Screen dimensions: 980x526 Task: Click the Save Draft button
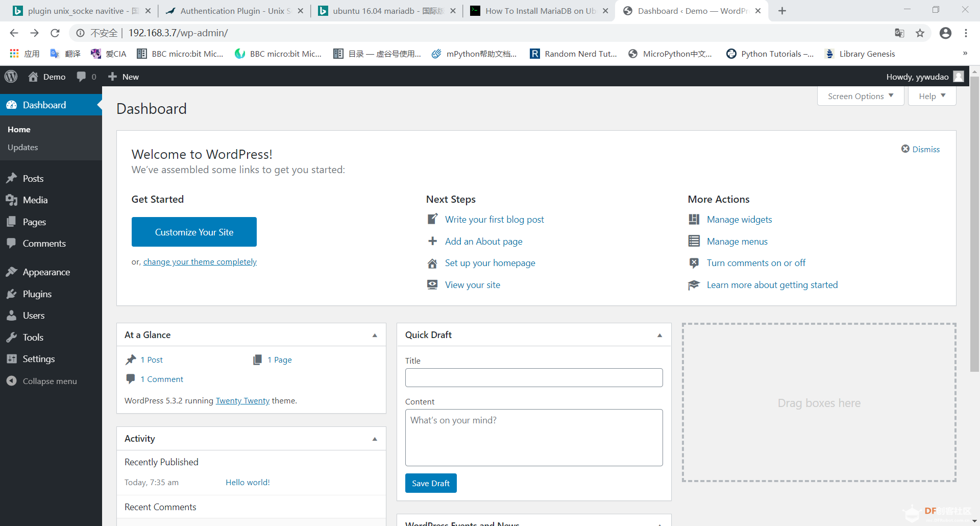point(431,483)
